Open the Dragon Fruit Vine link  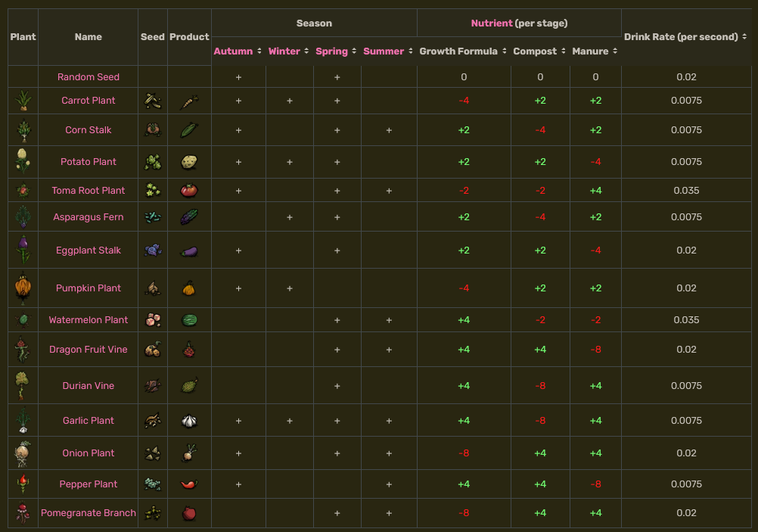[x=89, y=350]
